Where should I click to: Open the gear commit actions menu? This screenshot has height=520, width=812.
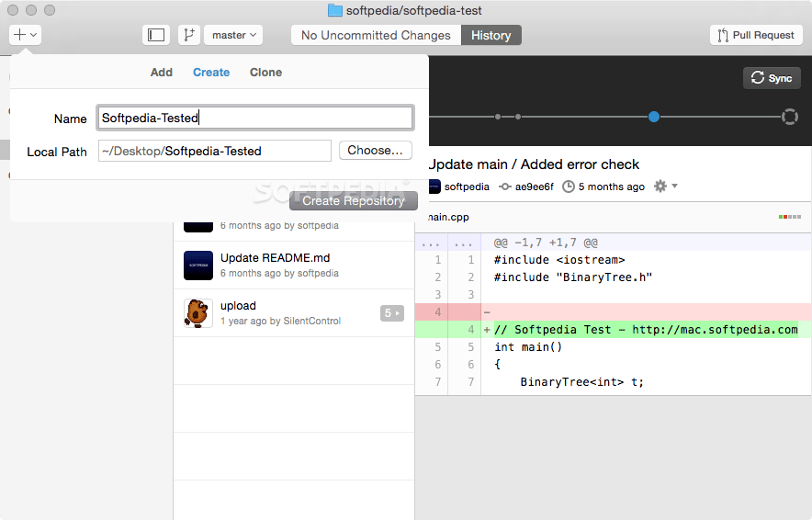click(x=665, y=186)
